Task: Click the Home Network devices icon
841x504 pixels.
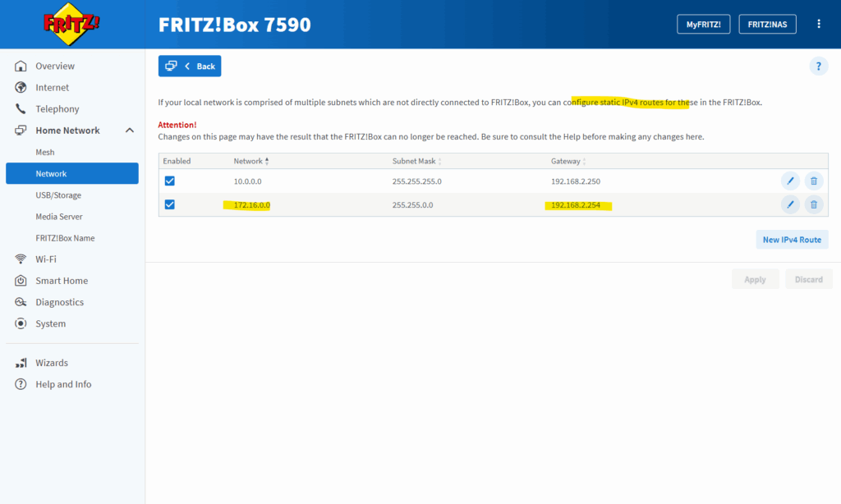Action: click(x=21, y=131)
